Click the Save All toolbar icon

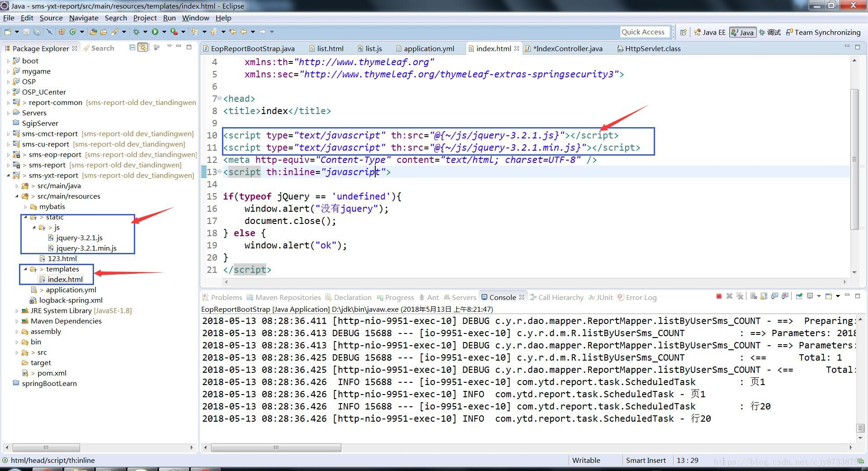coord(37,32)
